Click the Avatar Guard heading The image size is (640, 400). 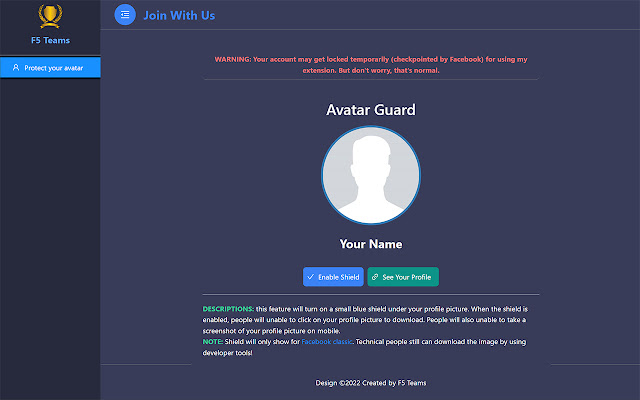371,110
